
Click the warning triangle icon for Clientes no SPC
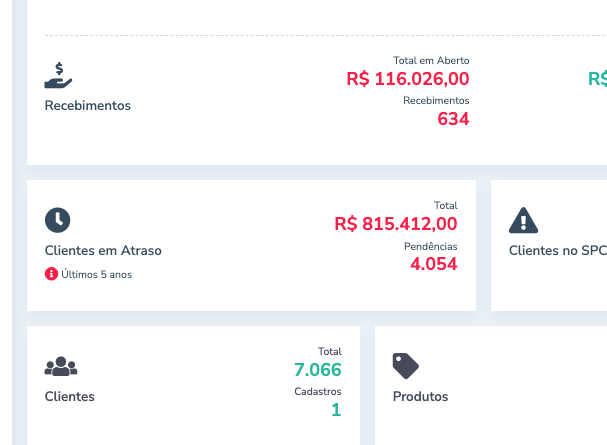click(x=523, y=220)
